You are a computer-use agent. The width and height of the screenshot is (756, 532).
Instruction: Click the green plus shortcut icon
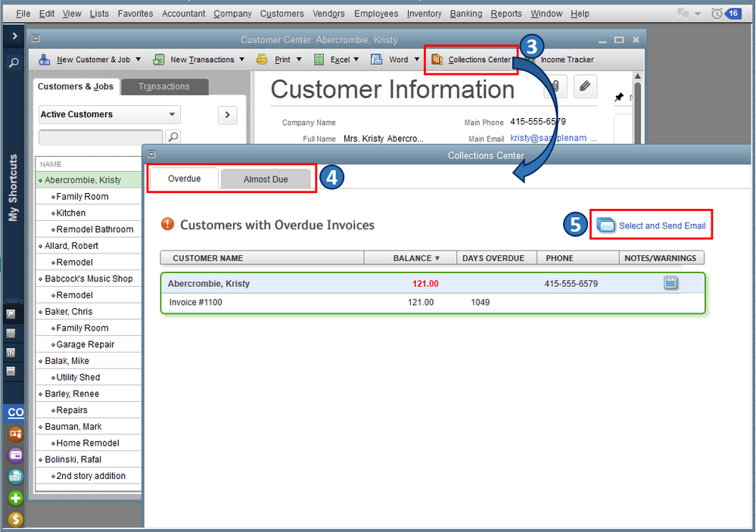click(x=15, y=498)
